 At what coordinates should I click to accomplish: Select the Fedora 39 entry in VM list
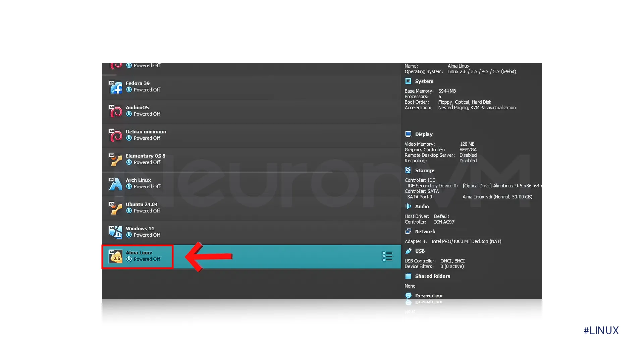(252, 87)
